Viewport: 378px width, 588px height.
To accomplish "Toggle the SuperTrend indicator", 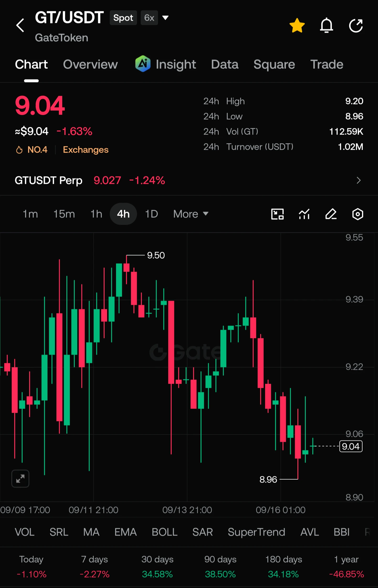I will pyautogui.click(x=256, y=532).
